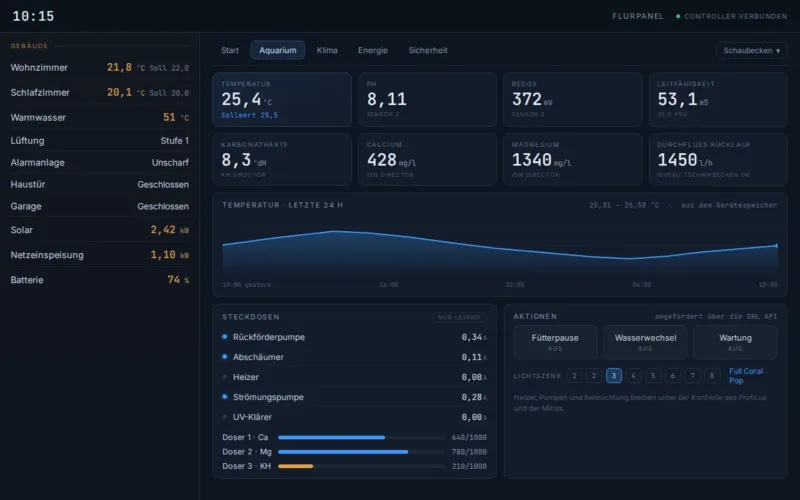Click the Doser 1 640/1000 value
The height and width of the screenshot is (500, 800).
pyautogui.click(x=469, y=437)
